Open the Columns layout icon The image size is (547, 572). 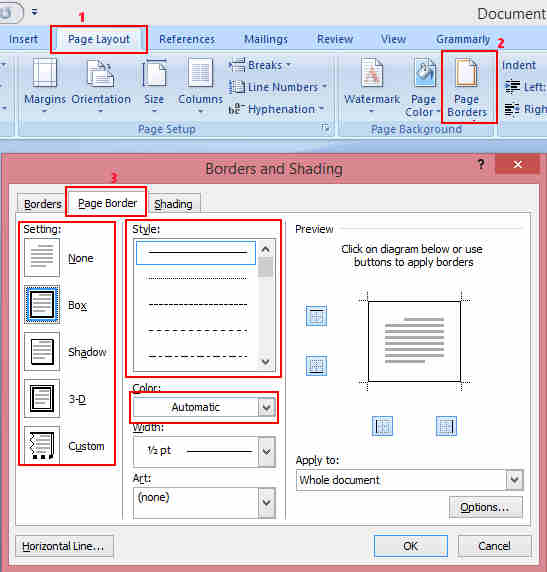(200, 73)
